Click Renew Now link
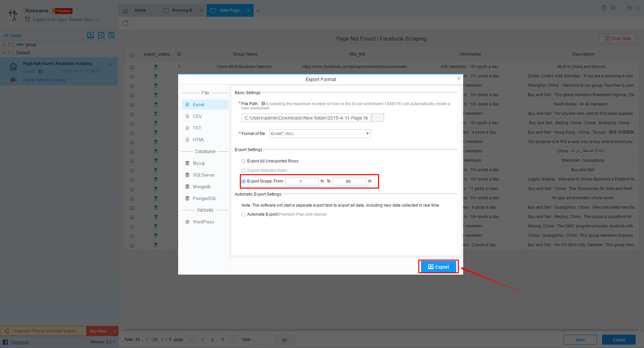The image size is (644, 348). click(x=84, y=19)
